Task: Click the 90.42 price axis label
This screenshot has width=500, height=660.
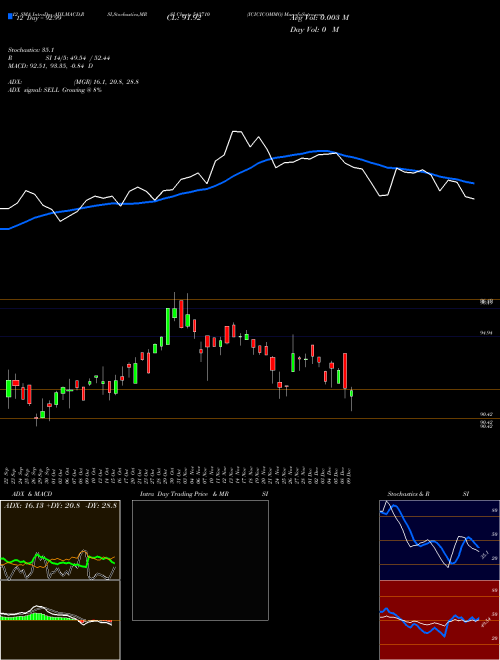Action: pyautogui.click(x=486, y=415)
